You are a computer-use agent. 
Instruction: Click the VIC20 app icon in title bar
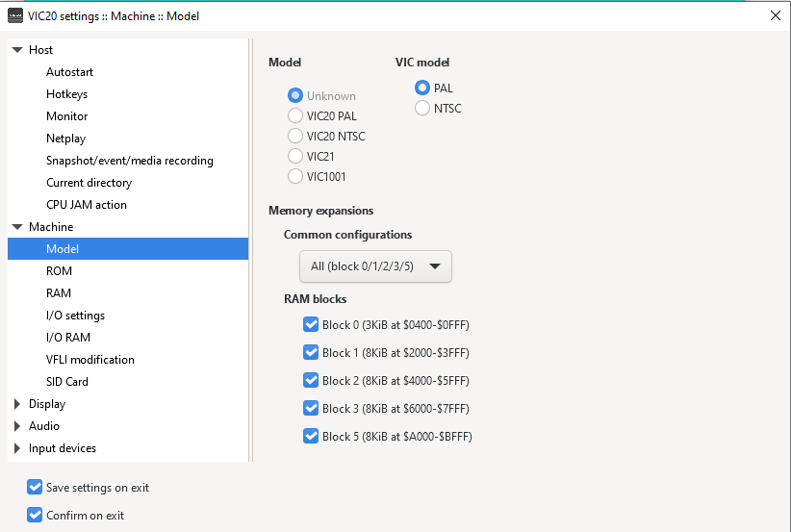coord(15,16)
